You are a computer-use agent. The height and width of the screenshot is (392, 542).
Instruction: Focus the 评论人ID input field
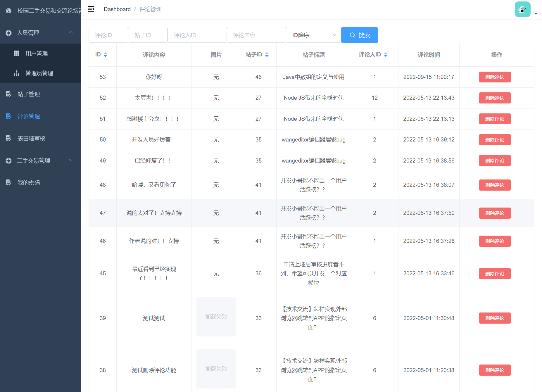point(197,35)
